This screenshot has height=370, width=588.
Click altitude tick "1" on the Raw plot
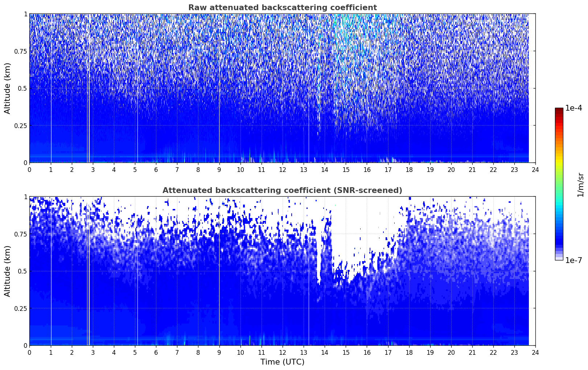click(25, 14)
